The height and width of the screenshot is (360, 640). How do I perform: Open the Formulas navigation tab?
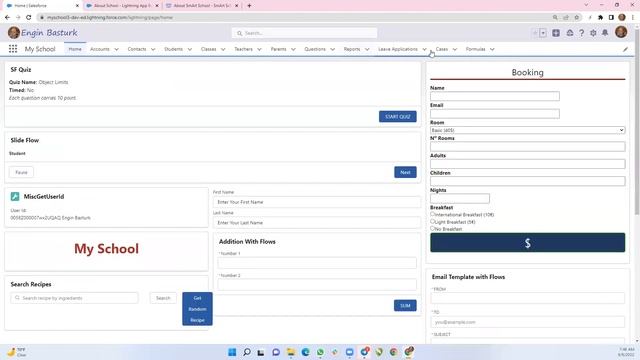476,49
